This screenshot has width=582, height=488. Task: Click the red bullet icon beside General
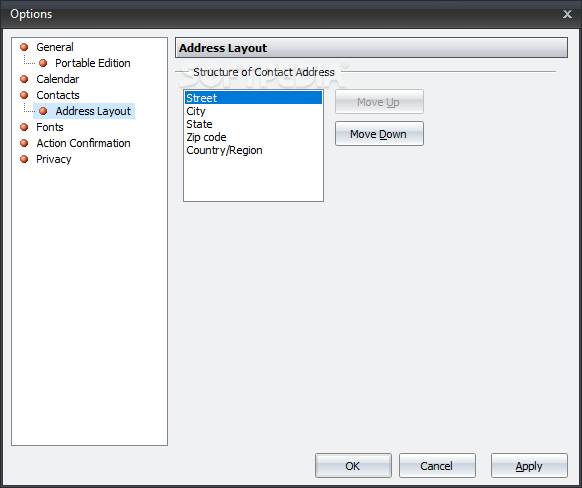click(x=24, y=47)
